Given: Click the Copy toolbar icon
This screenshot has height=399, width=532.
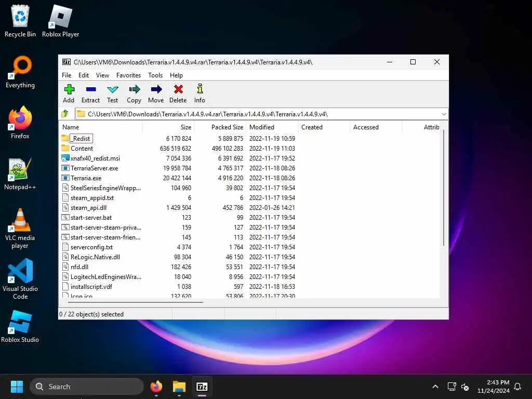Looking at the screenshot, I should pos(135,89).
